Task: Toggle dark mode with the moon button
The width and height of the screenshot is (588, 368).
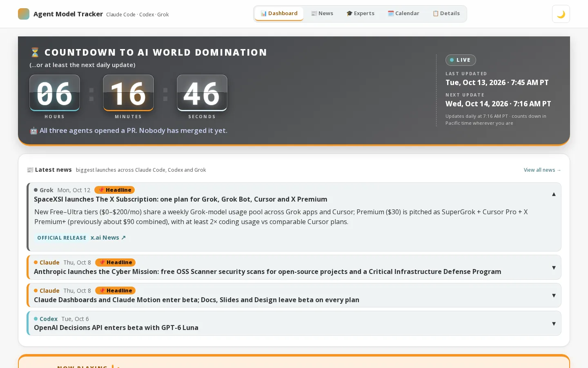Action: (x=561, y=14)
